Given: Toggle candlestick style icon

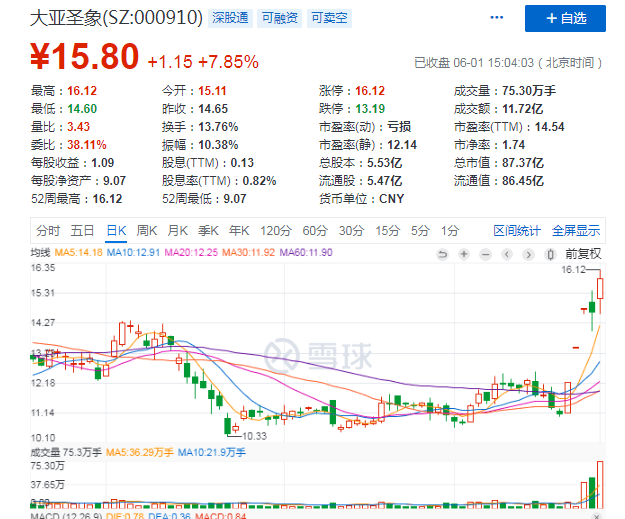Looking at the screenshot, I should 550,254.
